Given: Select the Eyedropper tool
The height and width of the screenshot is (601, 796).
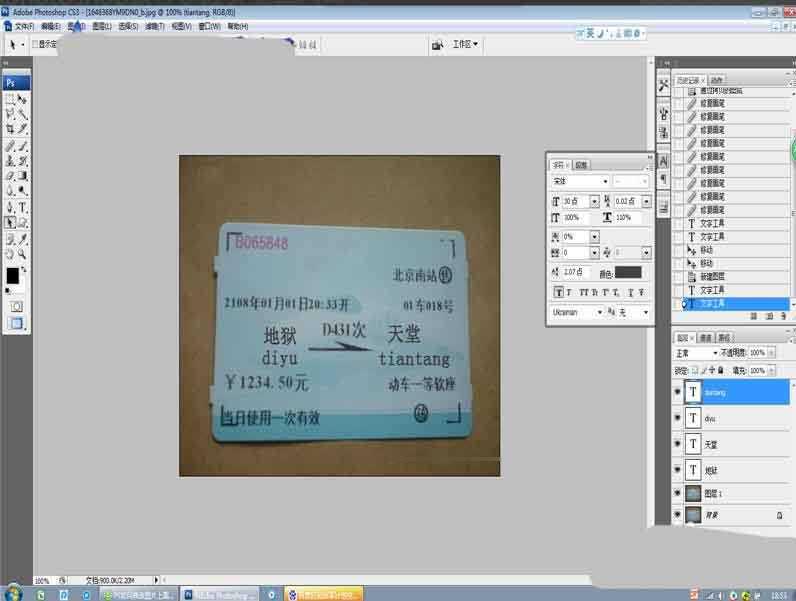Looking at the screenshot, I should coord(22,239).
